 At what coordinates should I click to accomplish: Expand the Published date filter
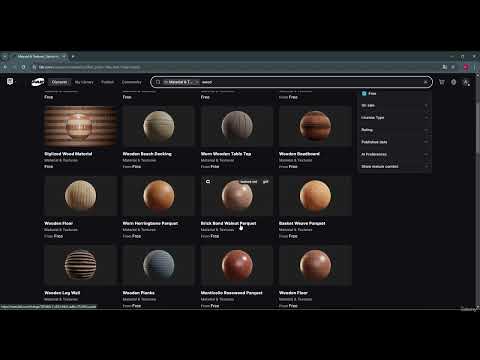point(395,142)
